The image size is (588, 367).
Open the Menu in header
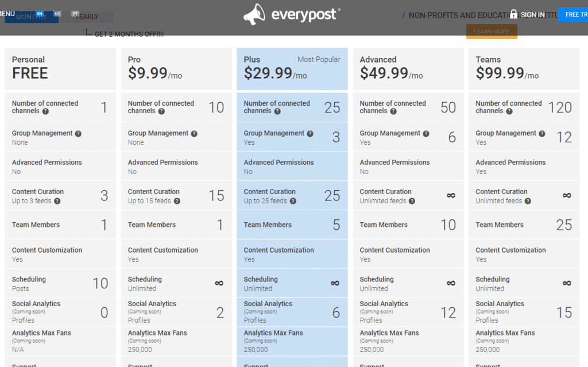pos(7,14)
